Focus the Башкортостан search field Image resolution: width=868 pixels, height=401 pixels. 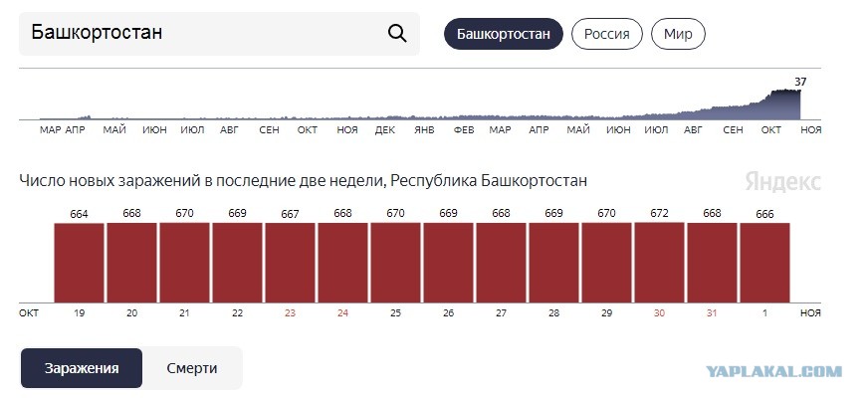coord(219,34)
